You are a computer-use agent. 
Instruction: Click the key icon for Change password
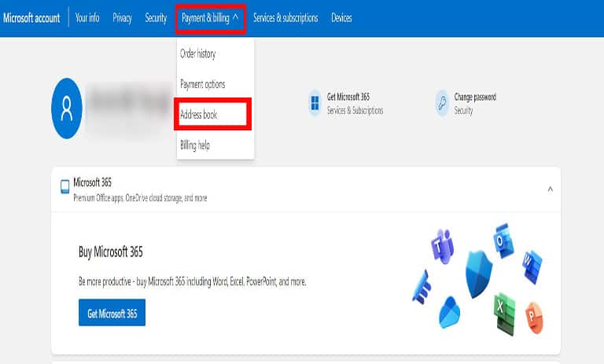click(442, 103)
